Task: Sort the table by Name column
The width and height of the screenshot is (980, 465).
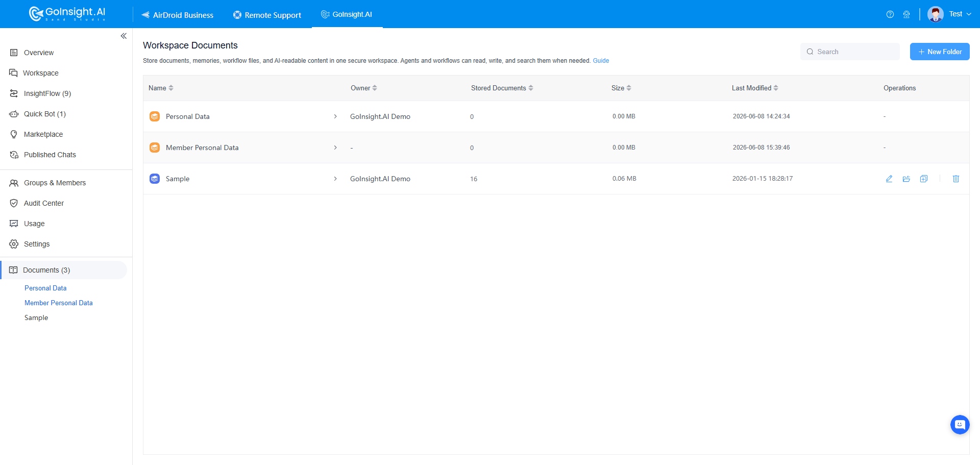Action: point(171,88)
